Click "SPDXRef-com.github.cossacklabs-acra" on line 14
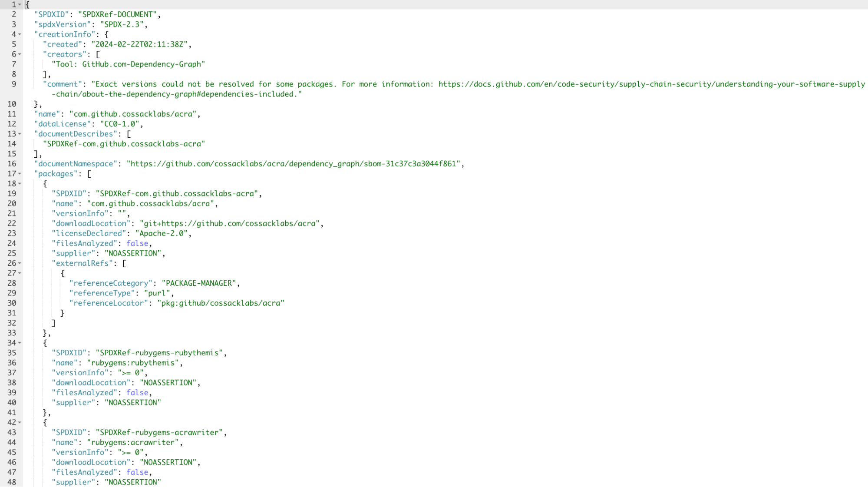This screenshot has width=868, height=487. [x=124, y=144]
